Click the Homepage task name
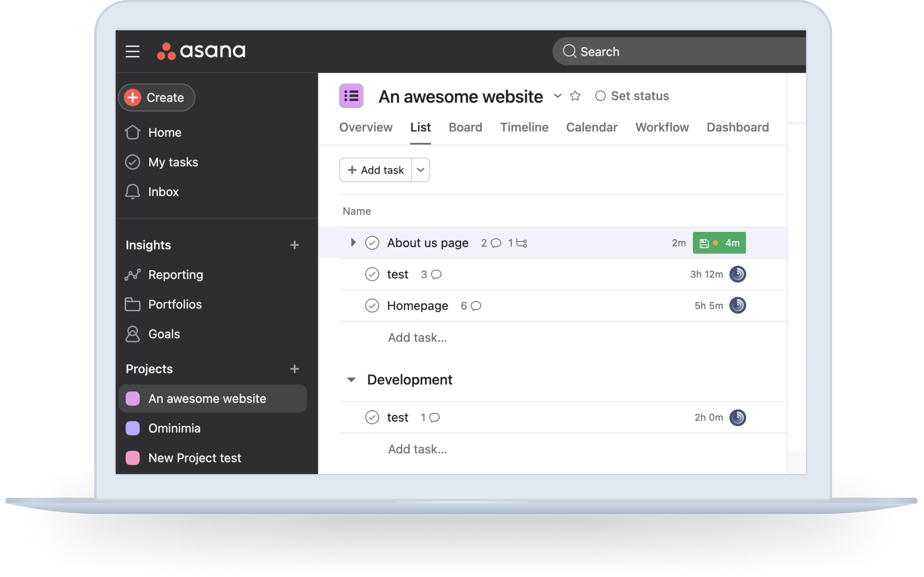Image resolution: width=924 pixels, height=577 pixels. (x=418, y=306)
